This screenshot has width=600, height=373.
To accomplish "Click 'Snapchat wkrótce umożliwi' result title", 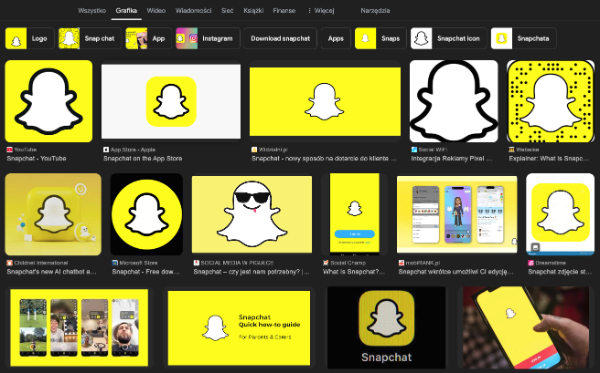I will (x=456, y=272).
